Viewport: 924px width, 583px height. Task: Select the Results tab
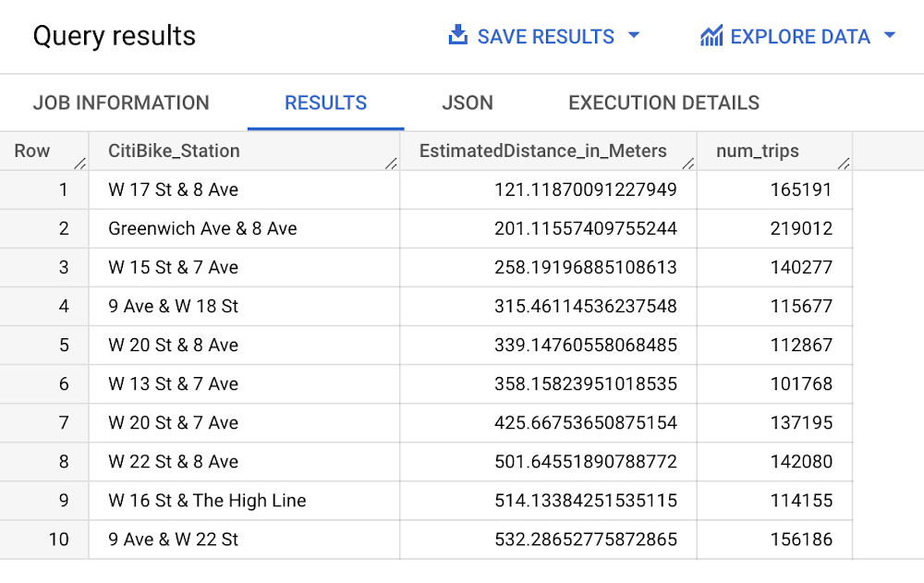tap(325, 103)
